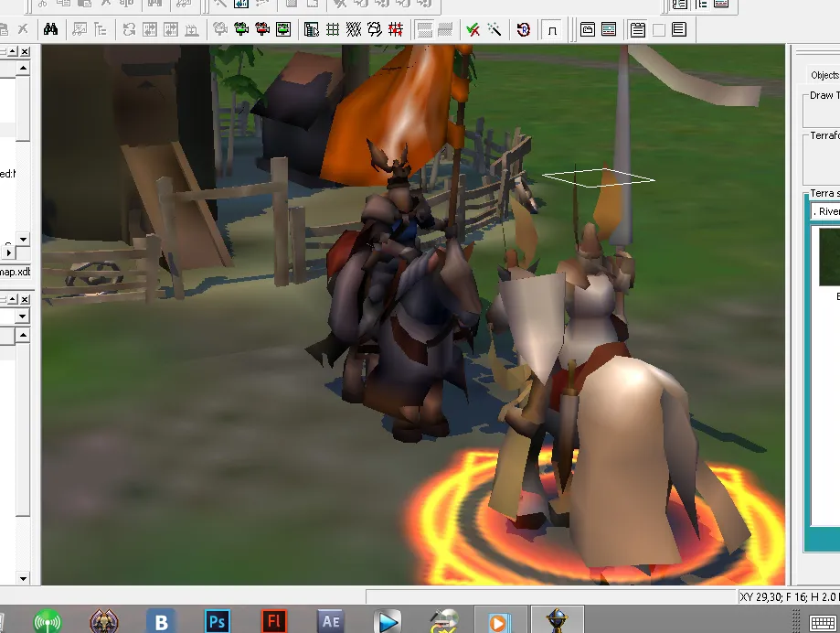
Task: Close the upper-left docked panel
Action: (25, 51)
